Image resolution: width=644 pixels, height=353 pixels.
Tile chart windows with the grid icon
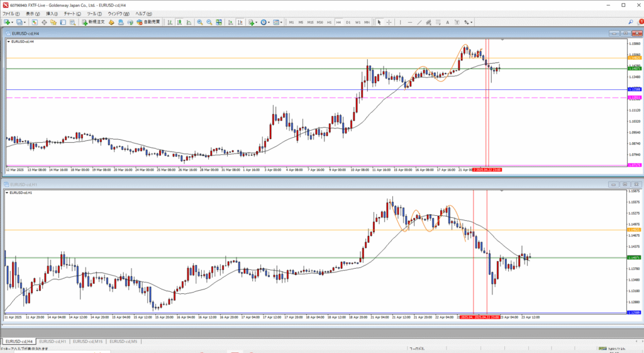pos(218,22)
